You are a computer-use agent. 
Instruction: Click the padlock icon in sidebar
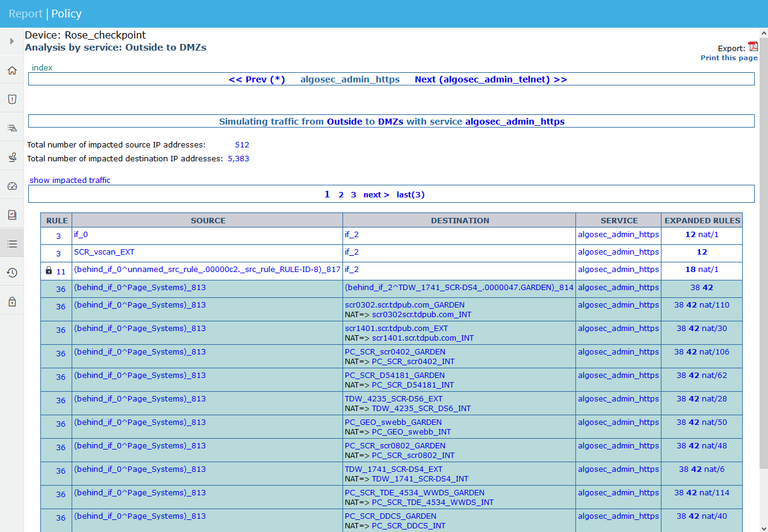pos(11,302)
